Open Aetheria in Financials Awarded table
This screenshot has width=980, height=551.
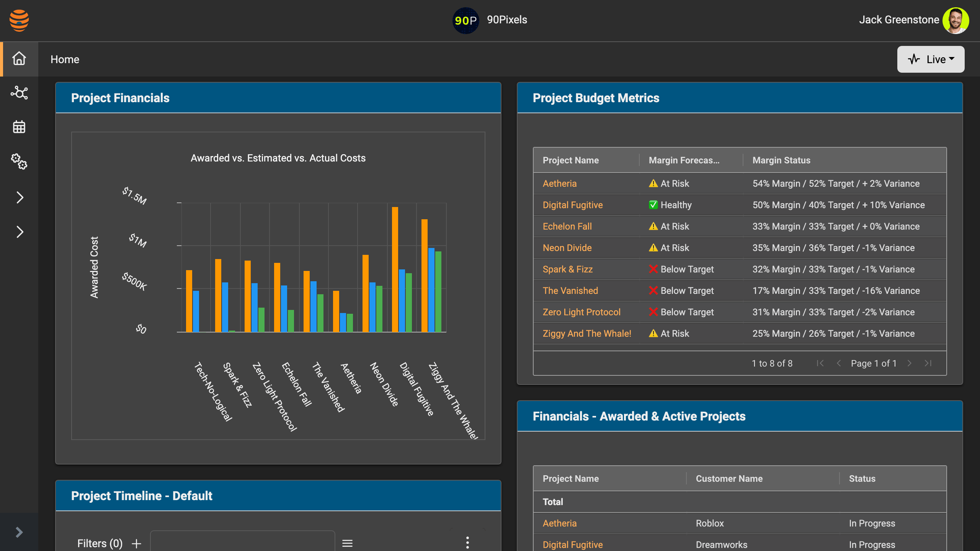click(559, 523)
